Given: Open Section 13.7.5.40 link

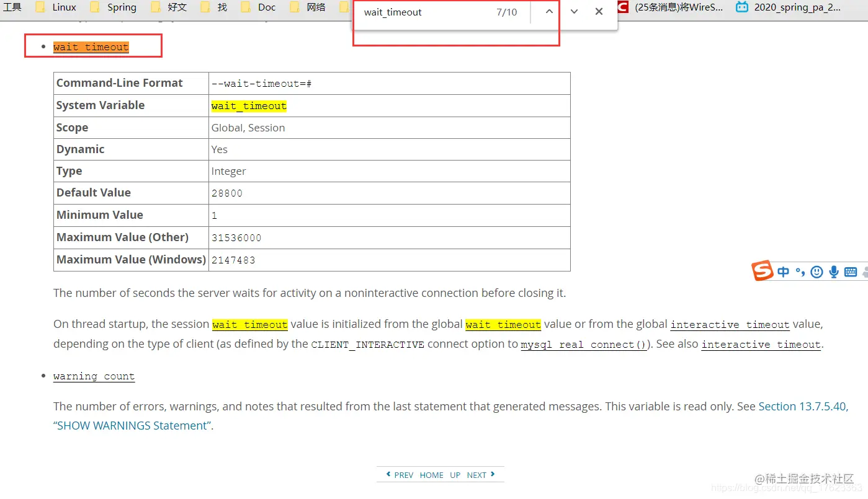Looking at the screenshot, I should coord(802,407).
